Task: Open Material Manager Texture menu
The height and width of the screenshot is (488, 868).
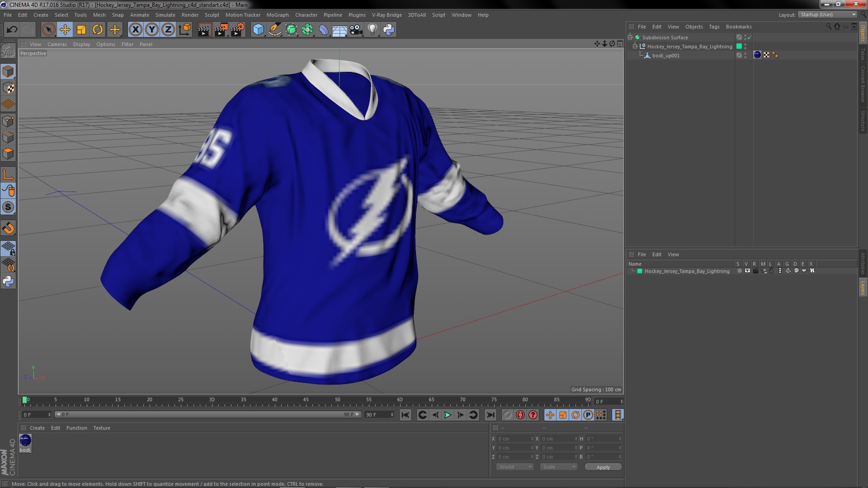Action: 102,428
